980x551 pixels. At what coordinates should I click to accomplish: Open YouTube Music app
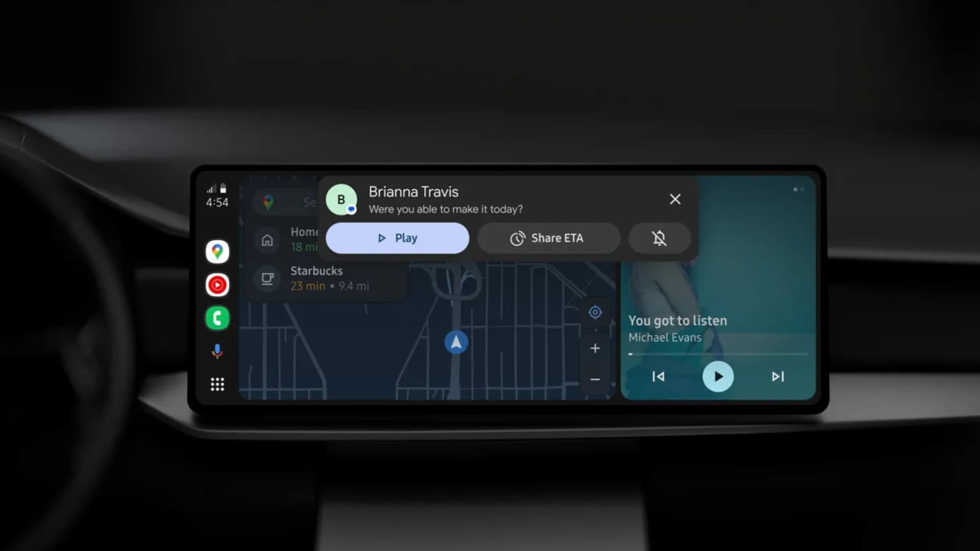(217, 284)
